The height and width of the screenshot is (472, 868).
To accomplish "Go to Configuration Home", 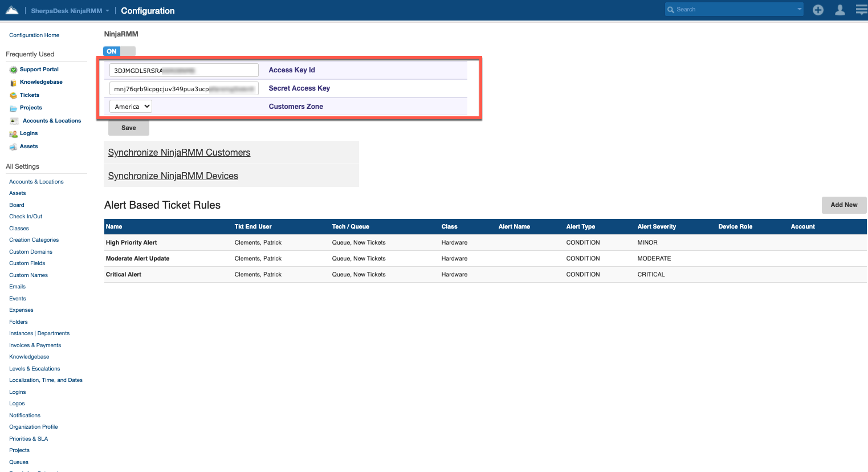I will coord(34,35).
